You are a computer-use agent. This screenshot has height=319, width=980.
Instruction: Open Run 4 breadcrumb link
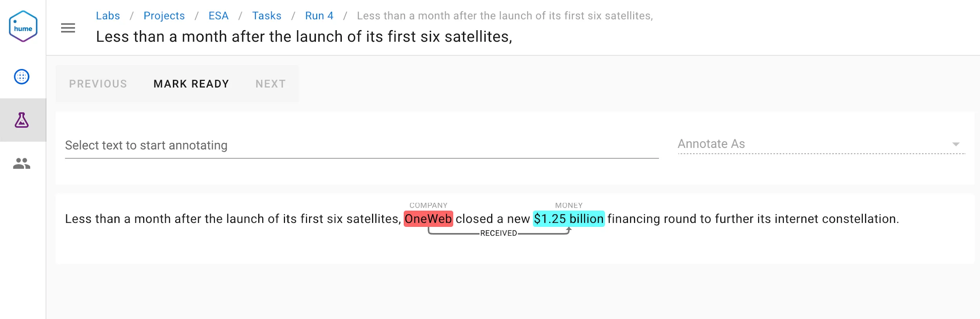tap(319, 16)
